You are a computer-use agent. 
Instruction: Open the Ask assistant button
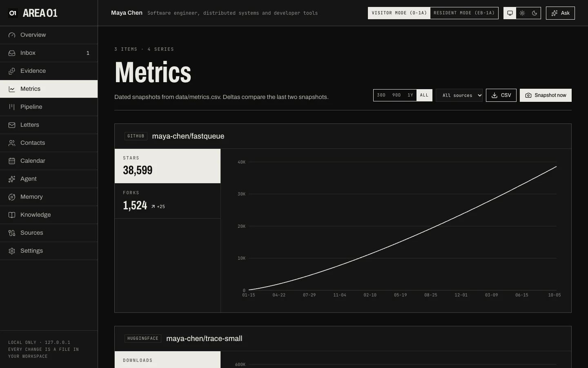coord(560,13)
